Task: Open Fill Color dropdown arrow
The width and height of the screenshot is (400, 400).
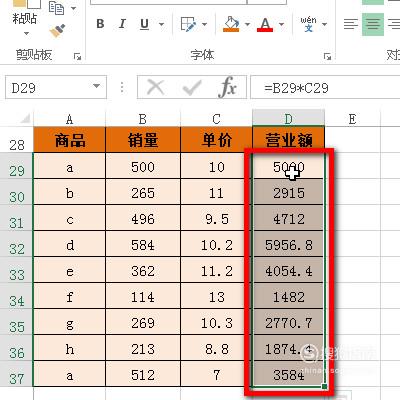Action: click(247, 24)
